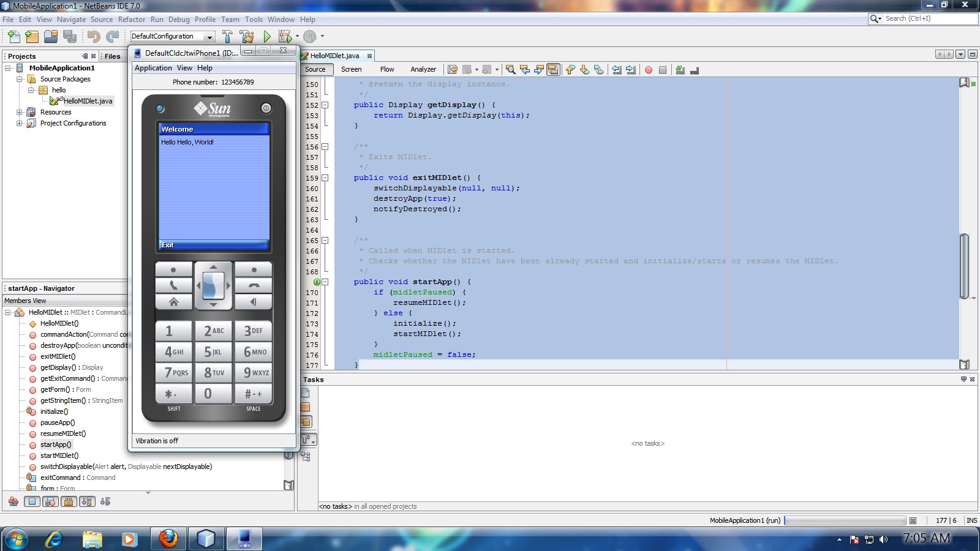Open the DefaultConfiguration dropdown
980x551 pixels.
[208, 36]
